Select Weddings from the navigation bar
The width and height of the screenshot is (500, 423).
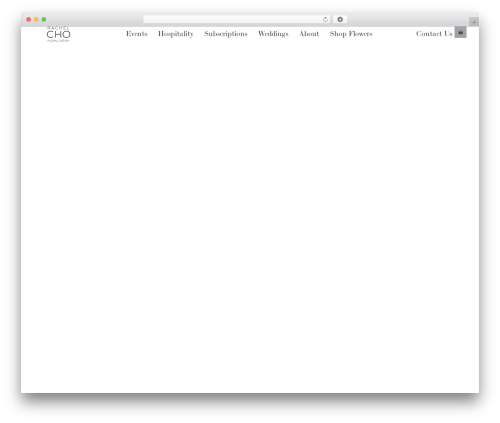coord(273,34)
